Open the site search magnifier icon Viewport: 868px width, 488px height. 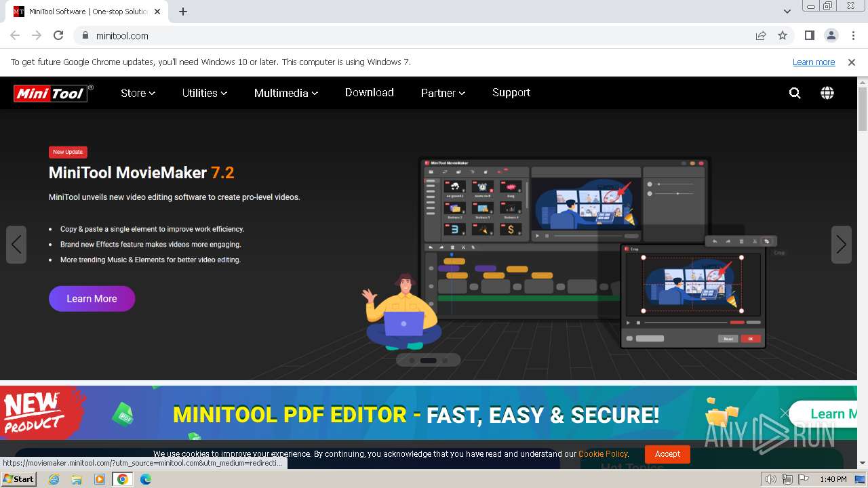795,93
